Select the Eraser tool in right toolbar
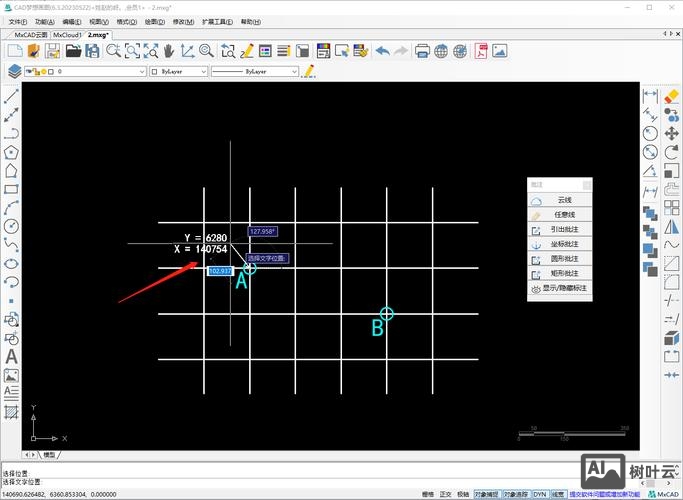The height and width of the screenshot is (500, 683). tap(672, 96)
